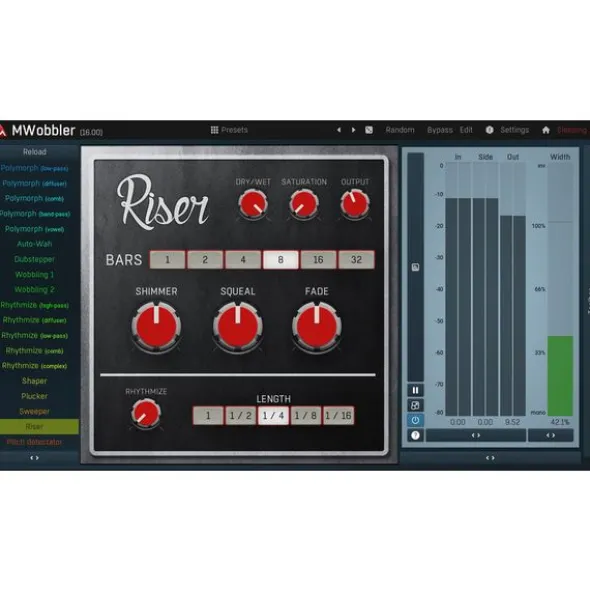The width and height of the screenshot is (590, 591).
Task: Click the home icon in top bar
Action: [546, 130]
